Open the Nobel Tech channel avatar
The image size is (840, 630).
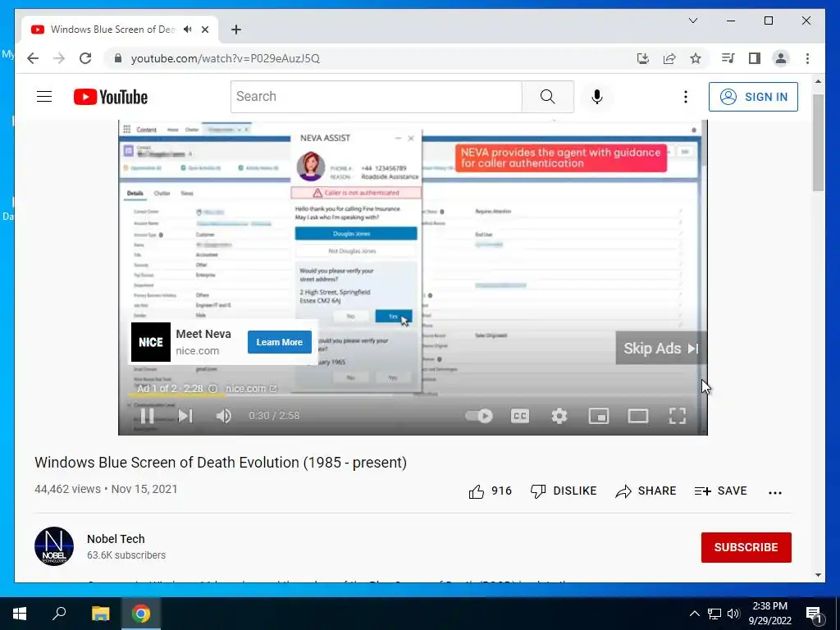pos(54,546)
